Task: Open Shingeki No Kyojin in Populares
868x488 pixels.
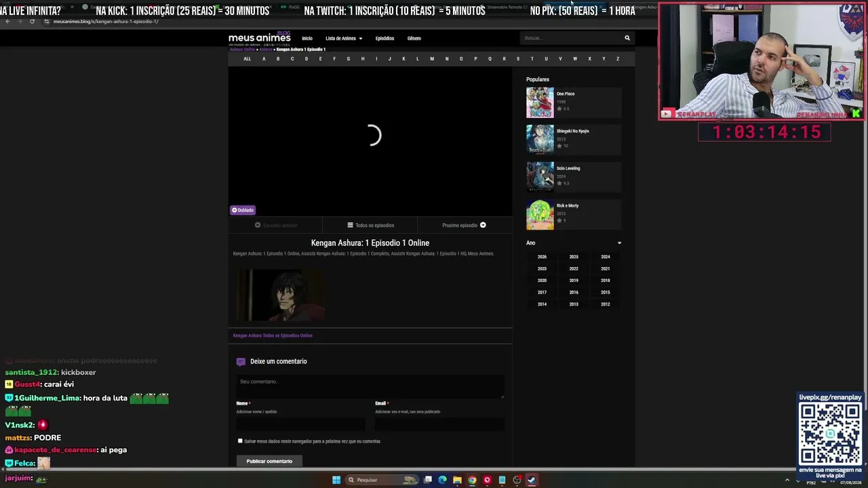Action: (572, 131)
